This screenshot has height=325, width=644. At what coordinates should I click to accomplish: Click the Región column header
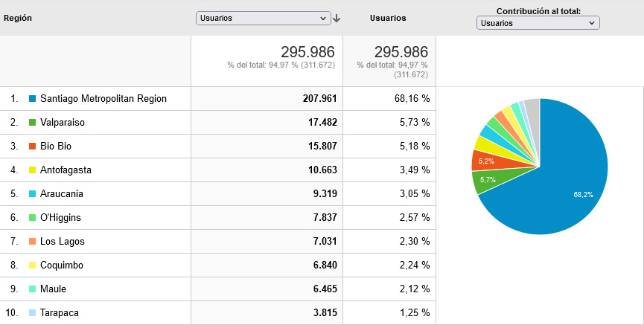[x=18, y=18]
